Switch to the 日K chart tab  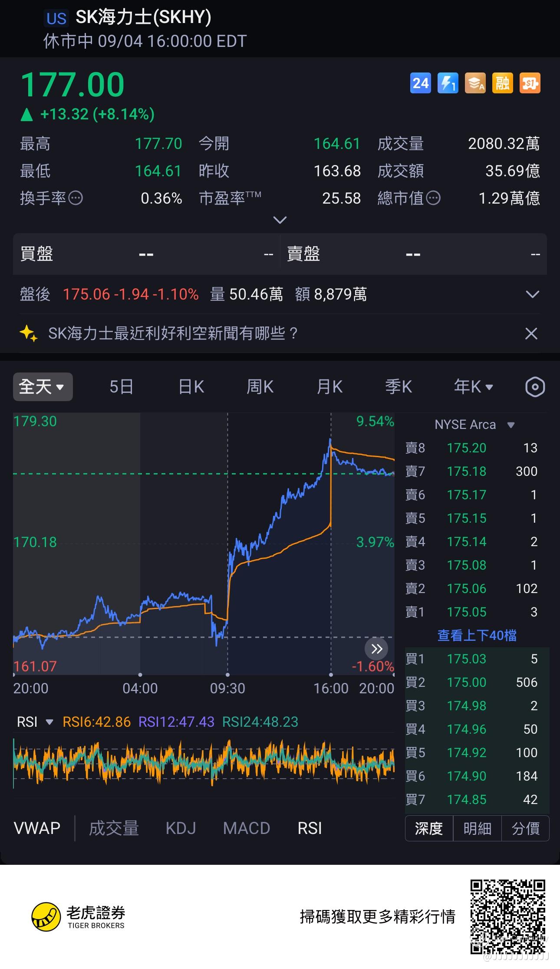click(191, 387)
